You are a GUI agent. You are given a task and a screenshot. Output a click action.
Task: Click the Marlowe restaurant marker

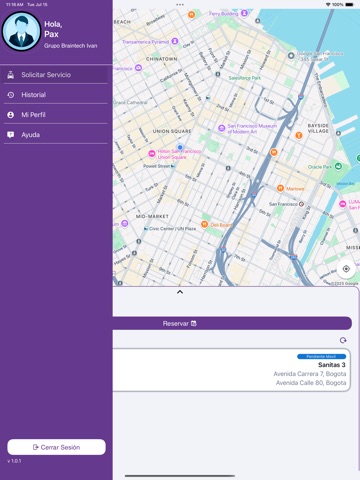pyautogui.click(x=280, y=188)
